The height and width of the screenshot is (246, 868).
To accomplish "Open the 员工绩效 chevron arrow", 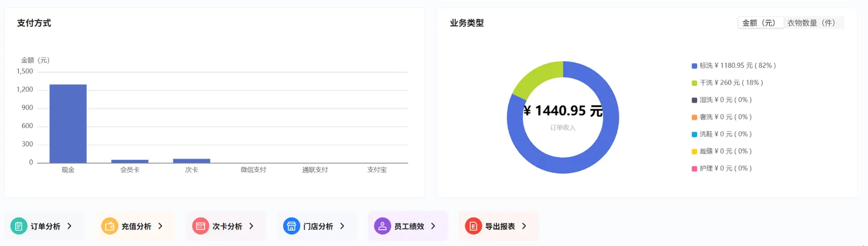I will pos(433,226).
